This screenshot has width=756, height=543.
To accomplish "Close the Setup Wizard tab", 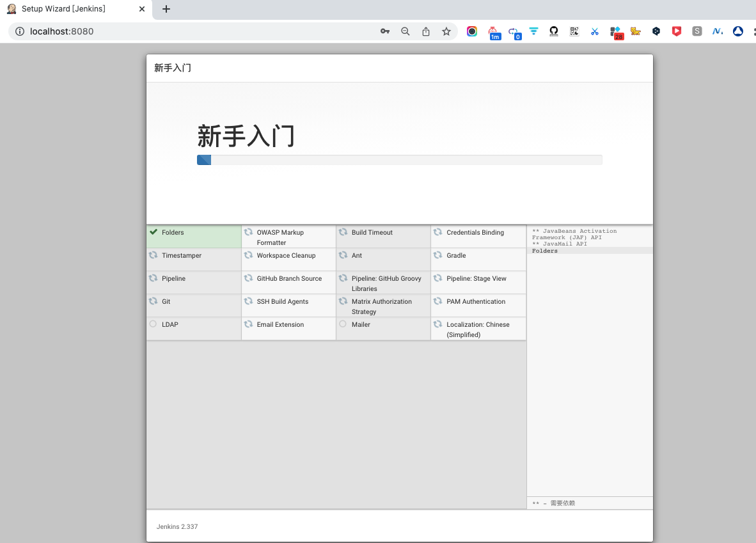I will pyautogui.click(x=142, y=9).
